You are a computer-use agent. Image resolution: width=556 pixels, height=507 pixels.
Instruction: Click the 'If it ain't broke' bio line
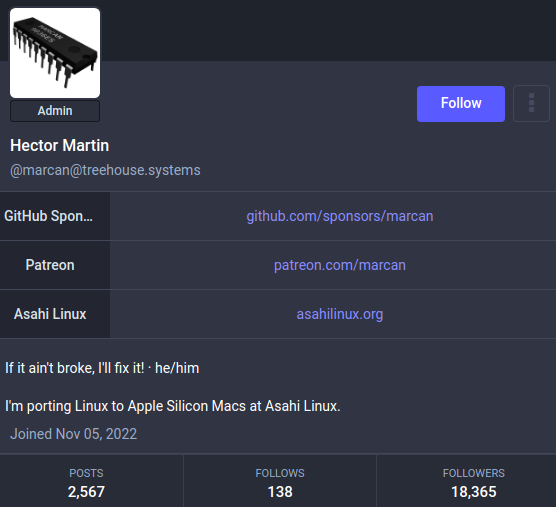point(102,368)
